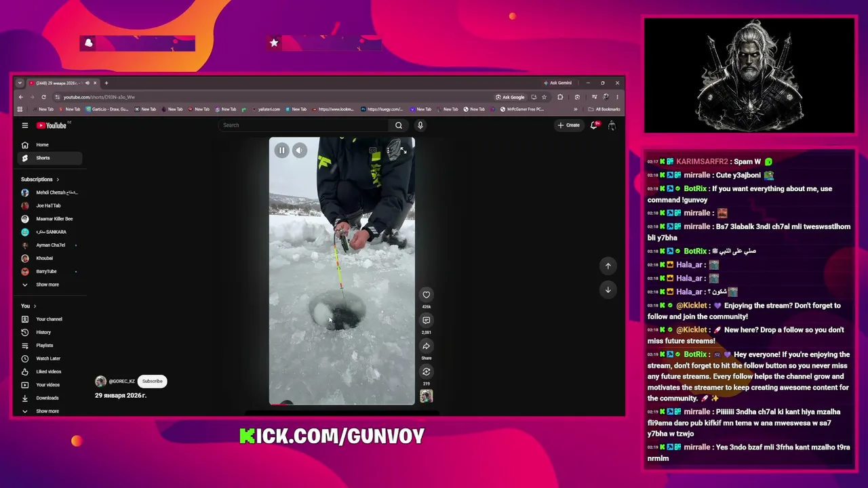
Task: Open the Chrome apps grid
Action: coord(20,109)
